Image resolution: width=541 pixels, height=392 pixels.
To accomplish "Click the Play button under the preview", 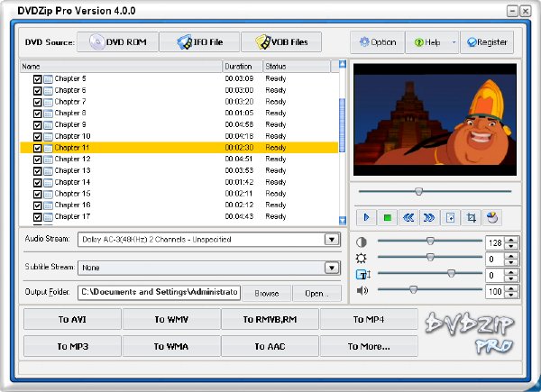I will [x=366, y=217].
